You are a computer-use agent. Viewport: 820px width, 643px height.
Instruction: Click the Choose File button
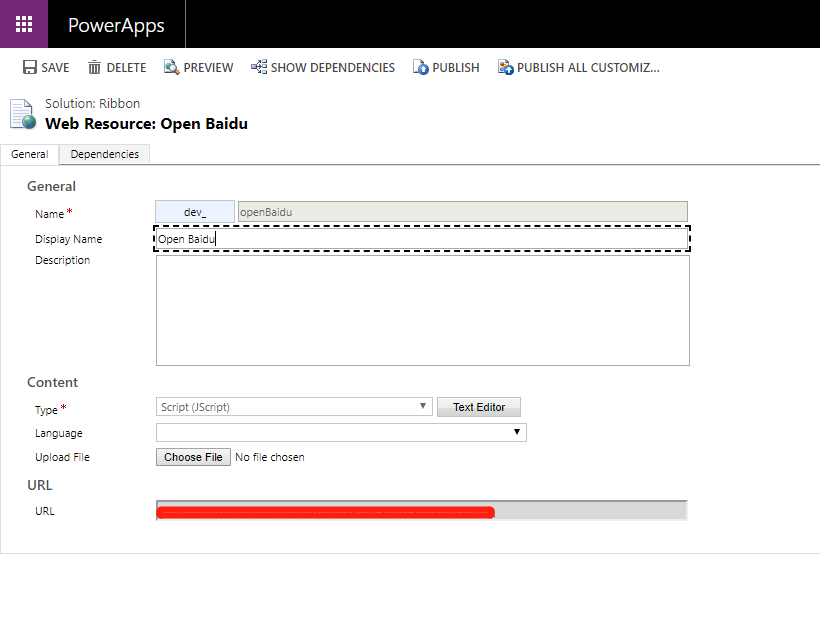point(193,457)
